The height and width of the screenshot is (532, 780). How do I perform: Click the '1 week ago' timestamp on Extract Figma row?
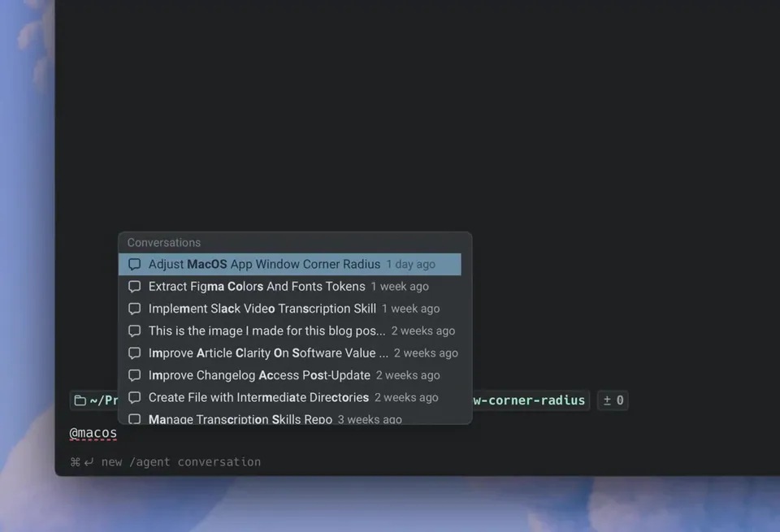click(400, 287)
